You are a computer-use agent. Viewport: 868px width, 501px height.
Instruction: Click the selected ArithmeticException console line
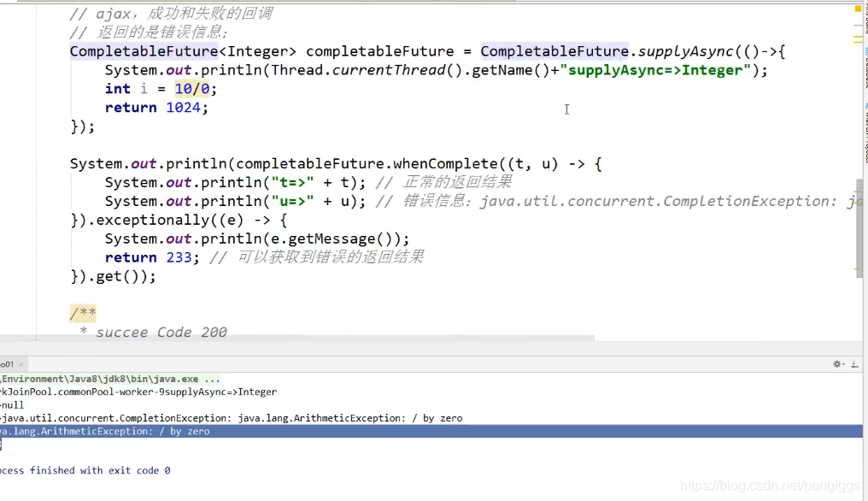pyautogui.click(x=431, y=431)
